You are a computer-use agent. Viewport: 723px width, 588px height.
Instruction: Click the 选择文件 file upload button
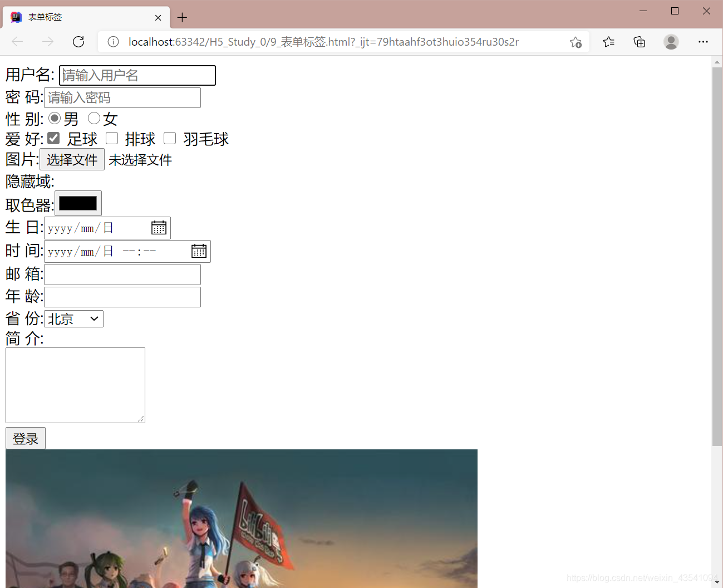(72, 160)
